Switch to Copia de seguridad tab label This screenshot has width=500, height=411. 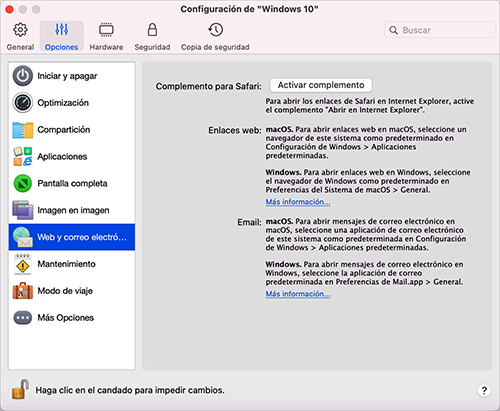[215, 47]
